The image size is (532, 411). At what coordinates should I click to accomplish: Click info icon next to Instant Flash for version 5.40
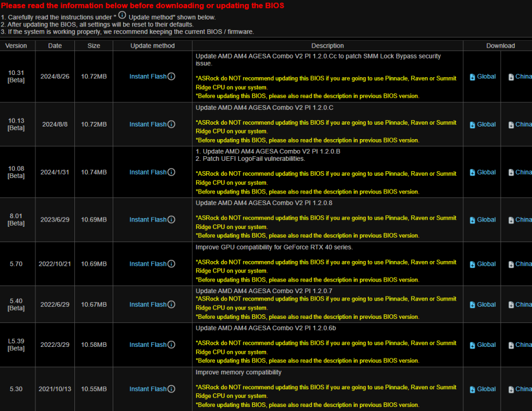click(x=172, y=305)
